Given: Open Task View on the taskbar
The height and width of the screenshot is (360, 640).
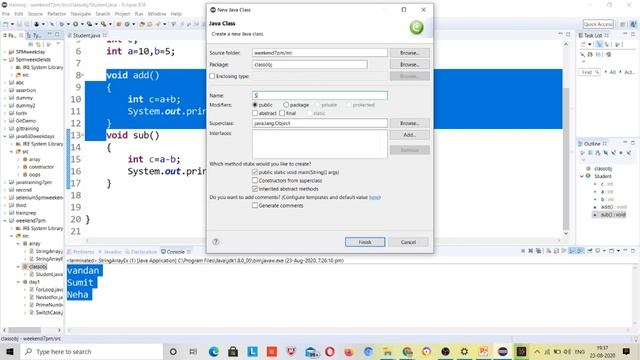Looking at the screenshot, I should (193, 351).
